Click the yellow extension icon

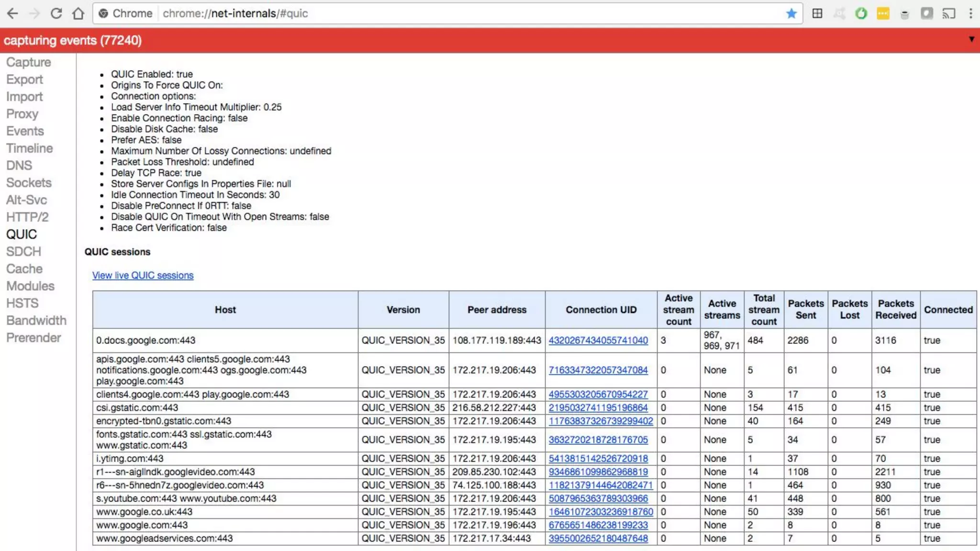[x=883, y=13]
